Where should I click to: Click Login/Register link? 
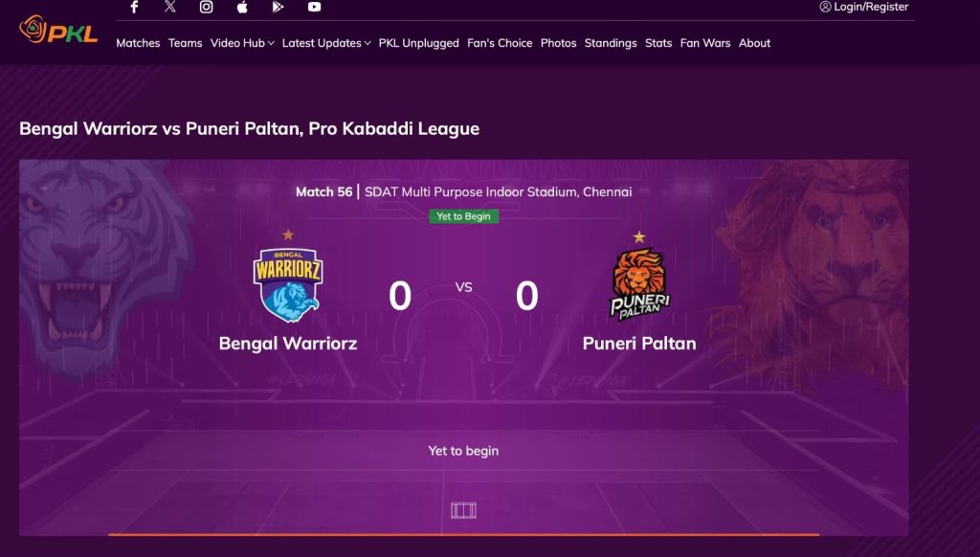point(864,7)
